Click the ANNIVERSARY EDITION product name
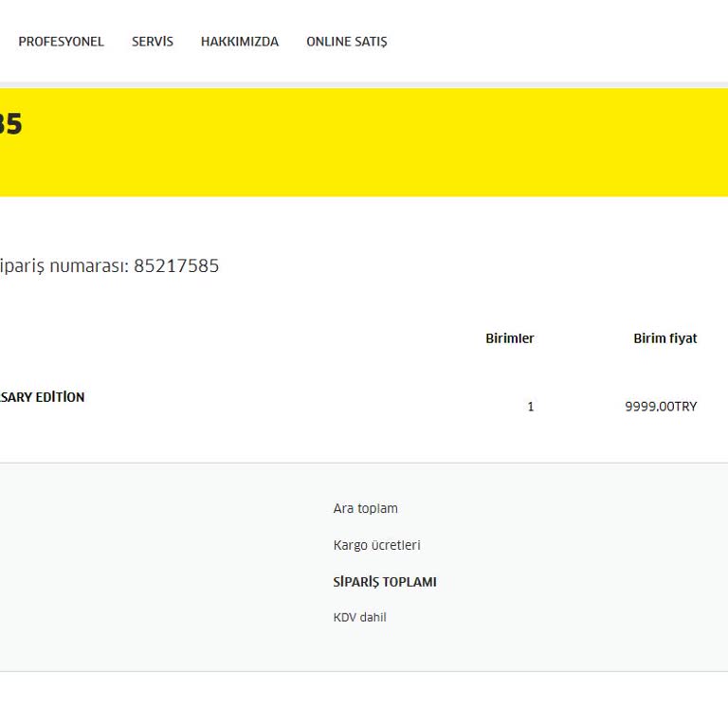 click(42, 397)
